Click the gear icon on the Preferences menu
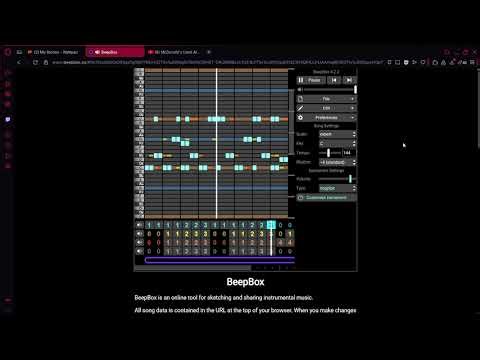Image resolution: width=480 pixels, height=360 pixels. coord(300,118)
